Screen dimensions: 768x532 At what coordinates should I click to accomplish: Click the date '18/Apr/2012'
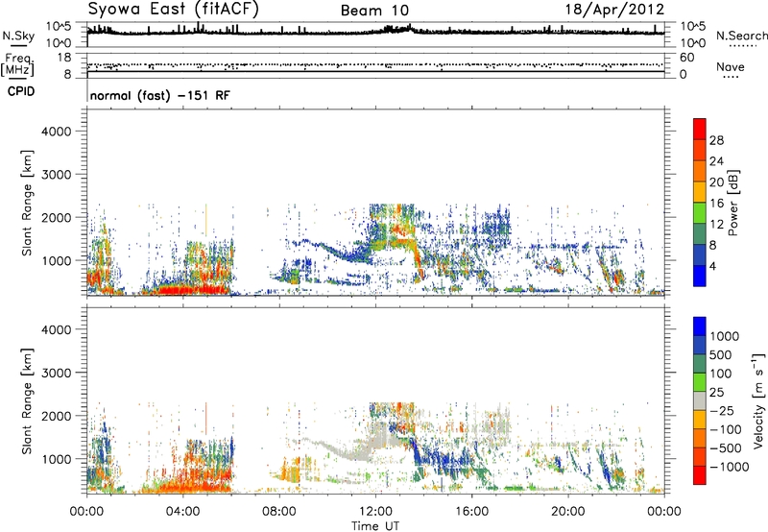point(614,10)
